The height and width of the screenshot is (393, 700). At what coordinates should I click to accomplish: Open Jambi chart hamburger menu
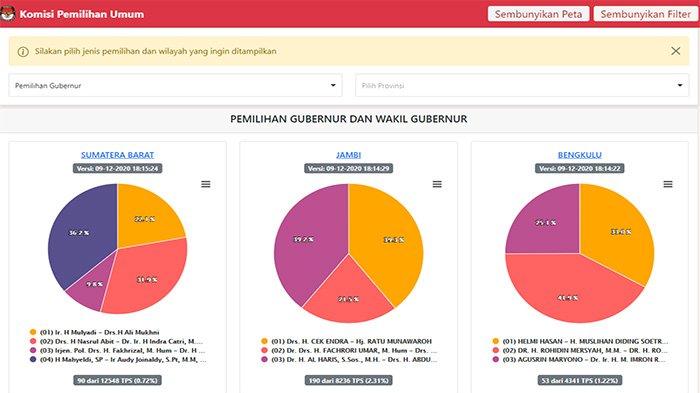coord(437,184)
